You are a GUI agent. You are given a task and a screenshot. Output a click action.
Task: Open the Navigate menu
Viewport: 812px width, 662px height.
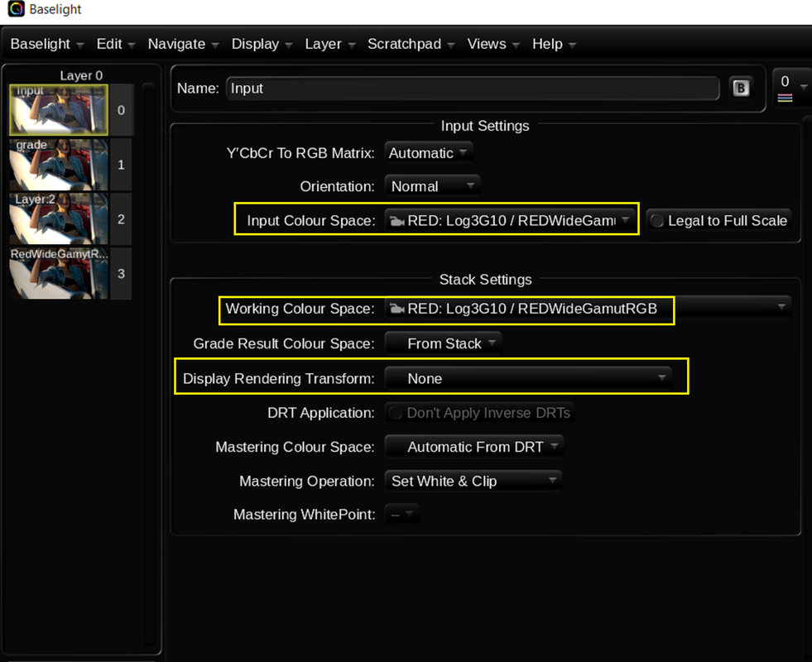[183, 44]
